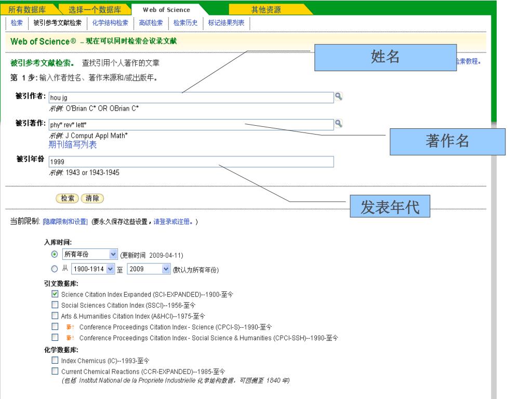Click in the 被引年份 input field
This screenshot has height=399, width=532.
[x=191, y=162]
